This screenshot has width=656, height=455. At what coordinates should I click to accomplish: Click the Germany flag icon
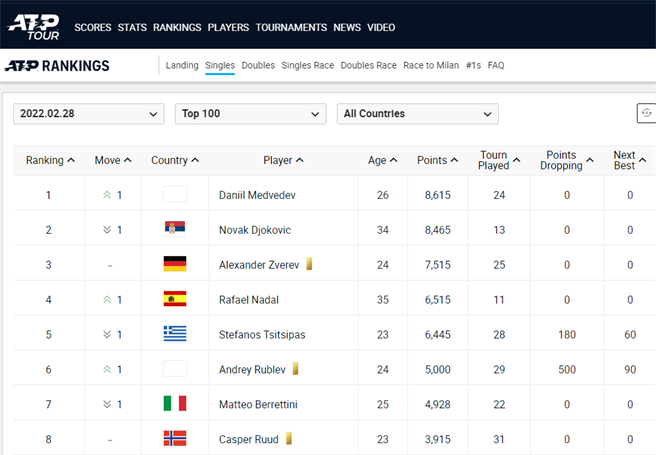[175, 265]
